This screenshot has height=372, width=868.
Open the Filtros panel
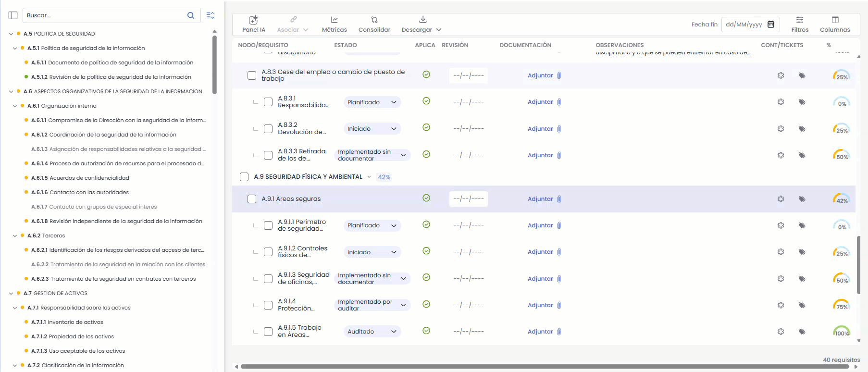800,24
